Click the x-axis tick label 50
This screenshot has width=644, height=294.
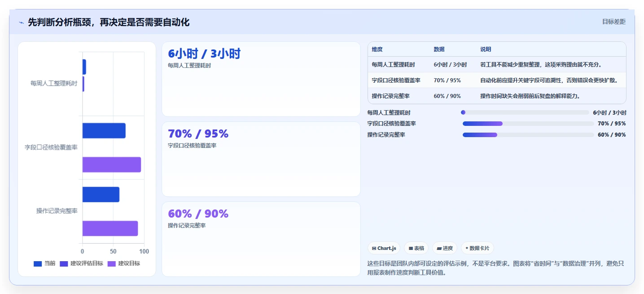point(113,251)
